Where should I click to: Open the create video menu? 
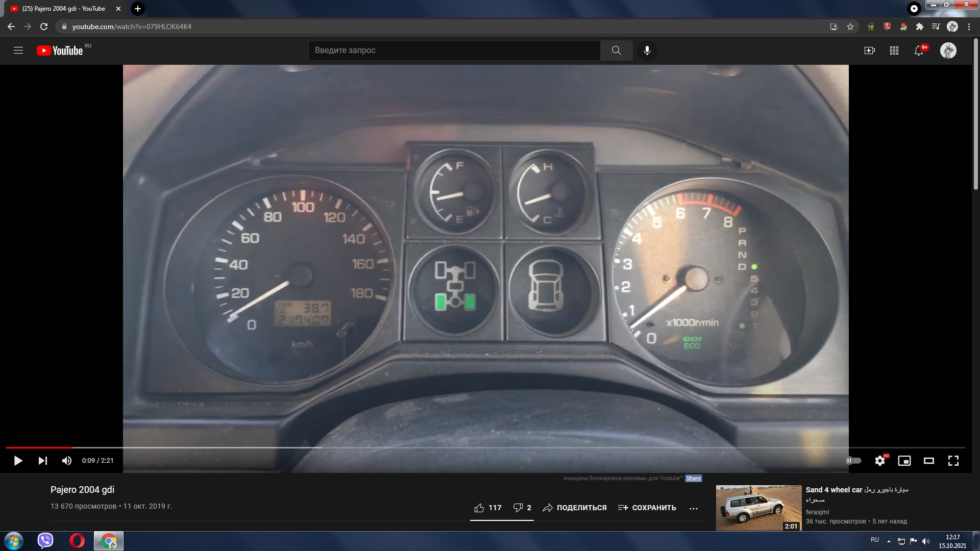tap(870, 51)
